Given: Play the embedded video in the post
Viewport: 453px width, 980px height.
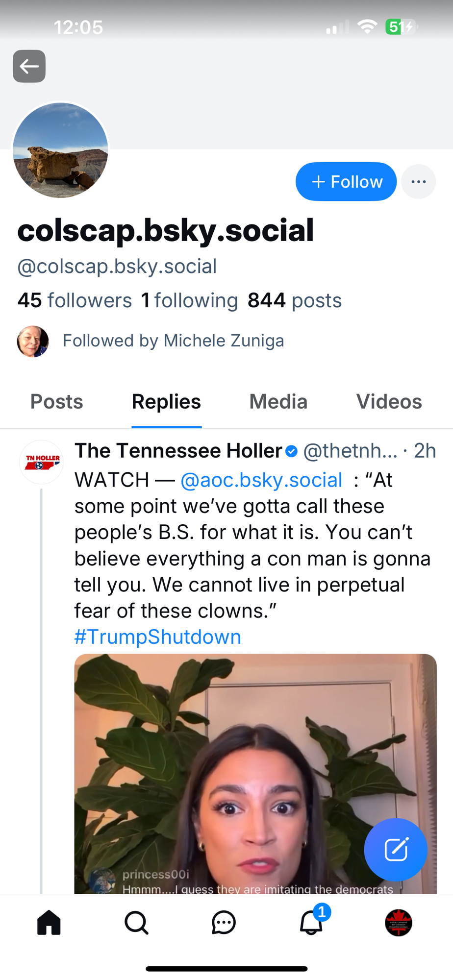Looking at the screenshot, I should (255, 774).
